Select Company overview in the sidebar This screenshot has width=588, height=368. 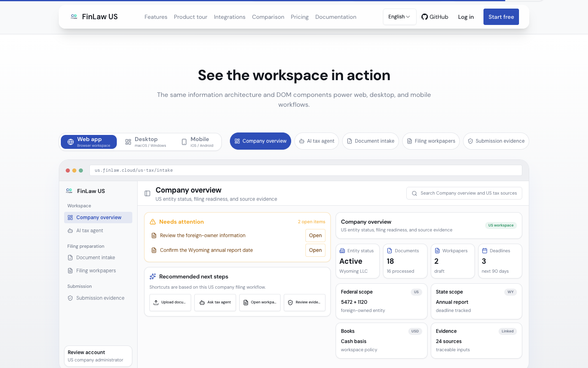click(98, 218)
